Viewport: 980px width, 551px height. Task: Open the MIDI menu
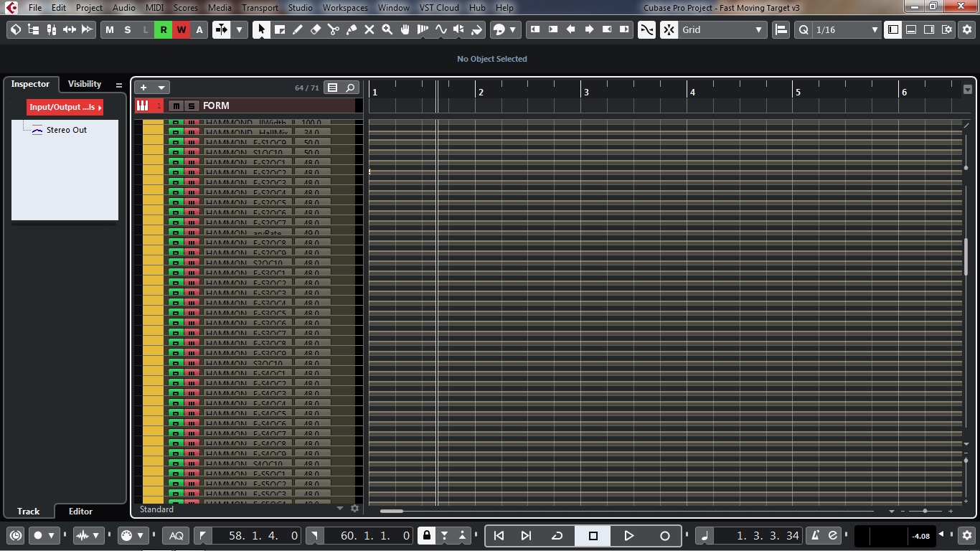coord(154,7)
